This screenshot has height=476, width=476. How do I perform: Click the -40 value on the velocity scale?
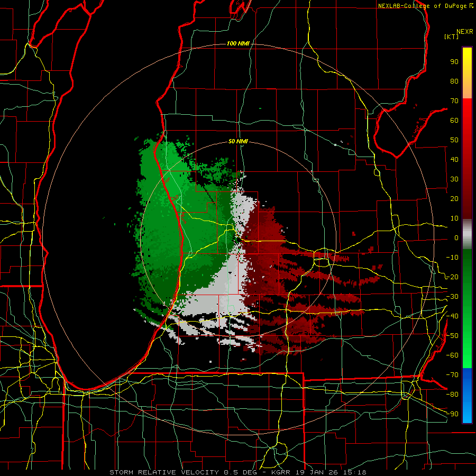(x=452, y=316)
